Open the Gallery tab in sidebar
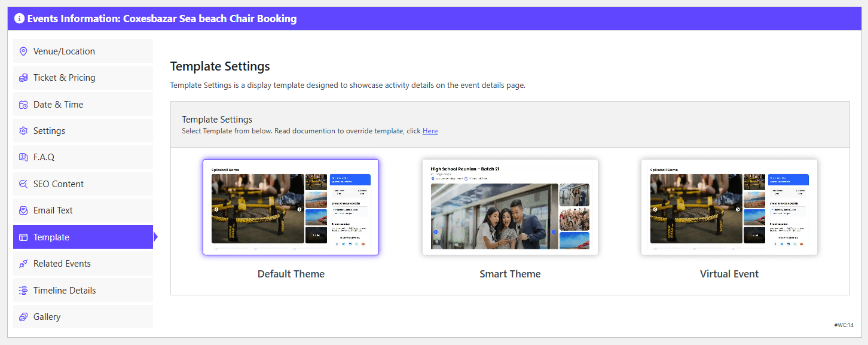This screenshot has height=345, width=868. coord(83,317)
